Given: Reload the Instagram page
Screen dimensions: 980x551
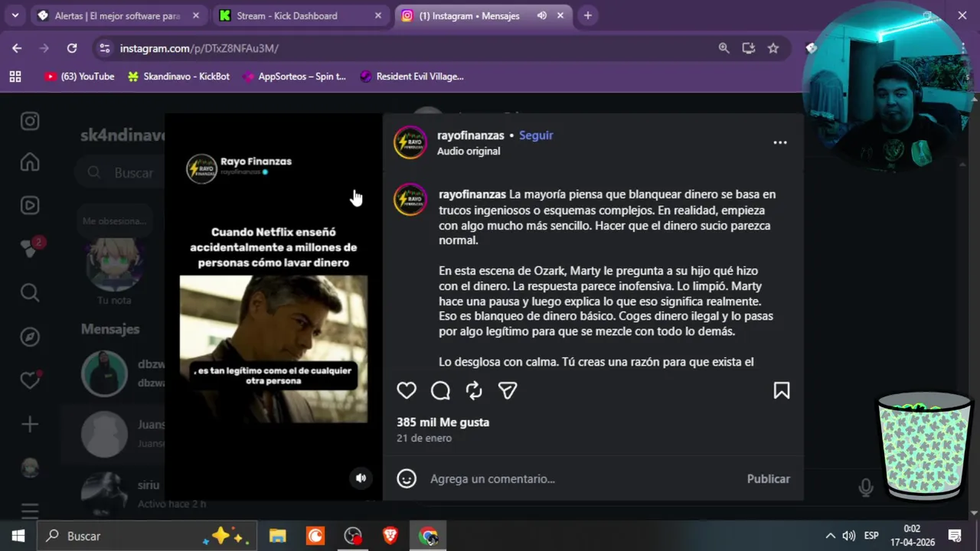Looking at the screenshot, I should pyautogui.click(x=72, y=48).
